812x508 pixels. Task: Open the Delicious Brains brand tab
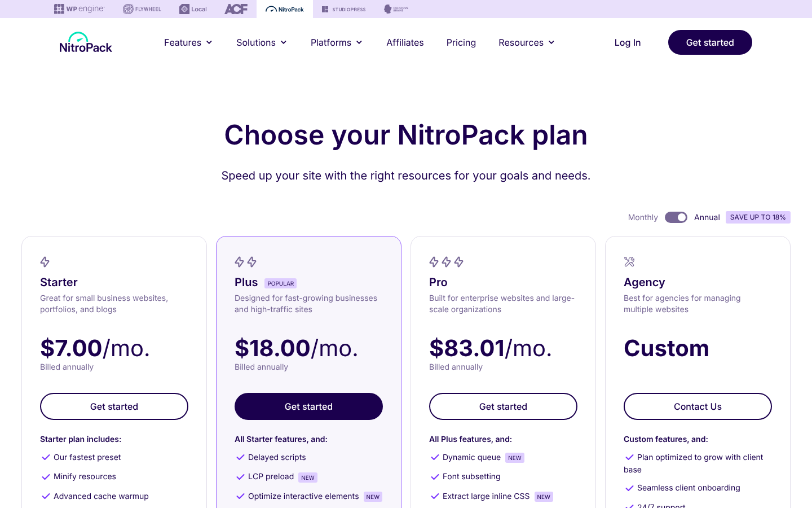click(396, 9)
